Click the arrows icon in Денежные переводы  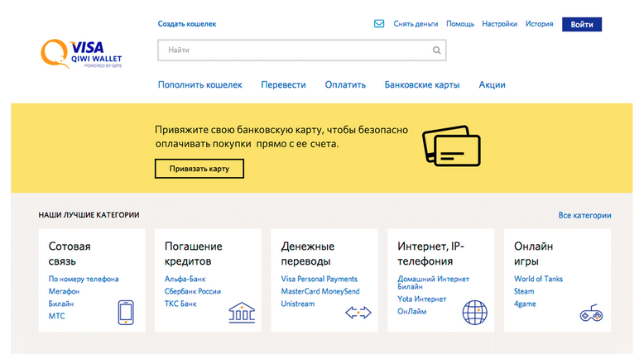tap(358, 313)
